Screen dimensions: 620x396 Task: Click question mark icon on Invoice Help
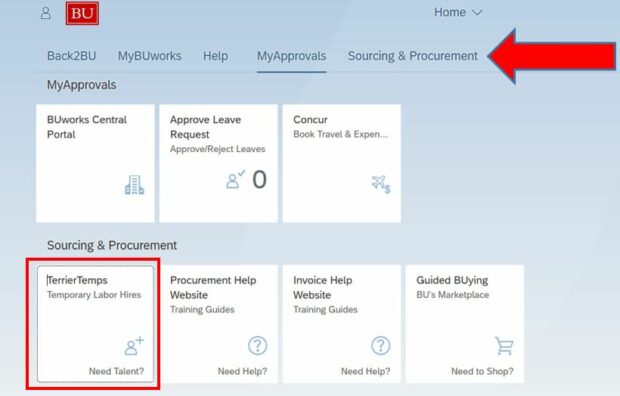[x=380, y=345]
